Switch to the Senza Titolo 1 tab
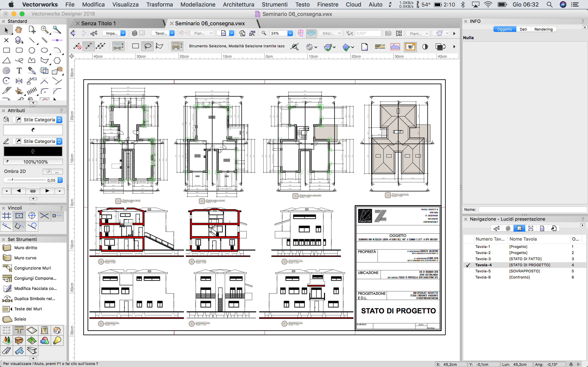The image size is (588, 367). (x=98, y=23)
